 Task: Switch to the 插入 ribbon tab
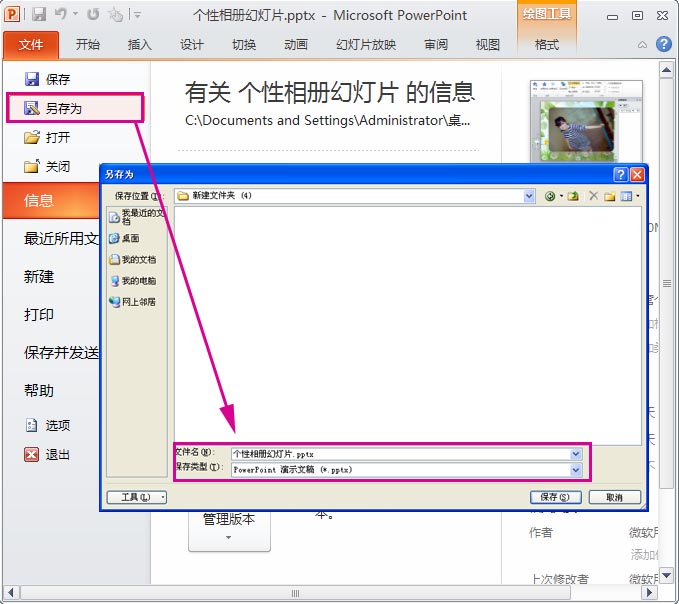click(139, 45)
